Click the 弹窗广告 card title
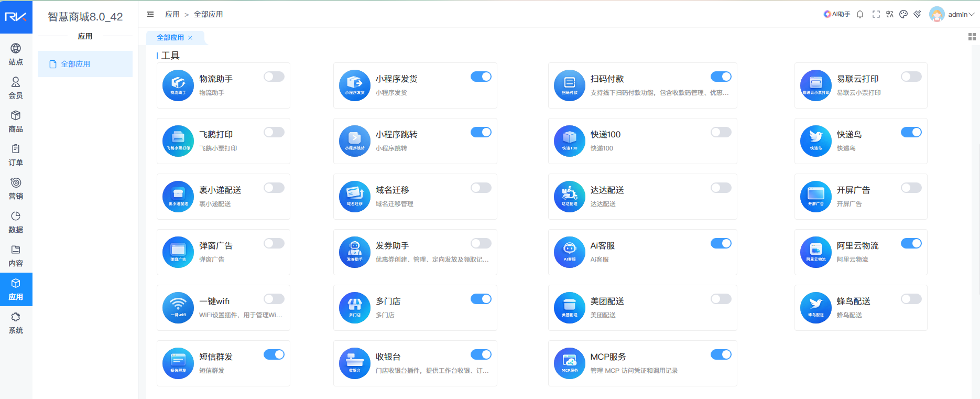The image size is (980, 399). [216, 245]
